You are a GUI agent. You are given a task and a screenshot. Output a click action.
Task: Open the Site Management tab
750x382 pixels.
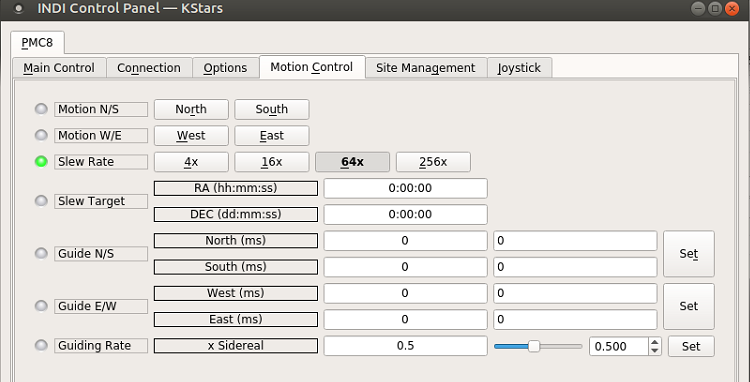pyautogui.click(x=426, y=68)
